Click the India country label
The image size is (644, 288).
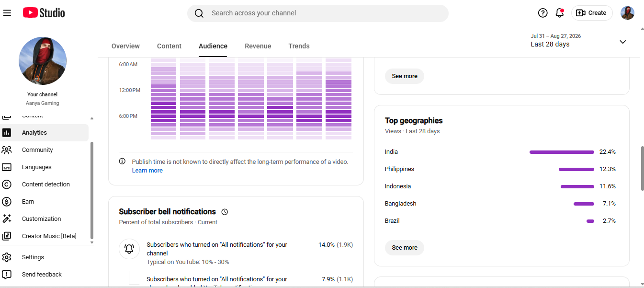coord(391,152)
